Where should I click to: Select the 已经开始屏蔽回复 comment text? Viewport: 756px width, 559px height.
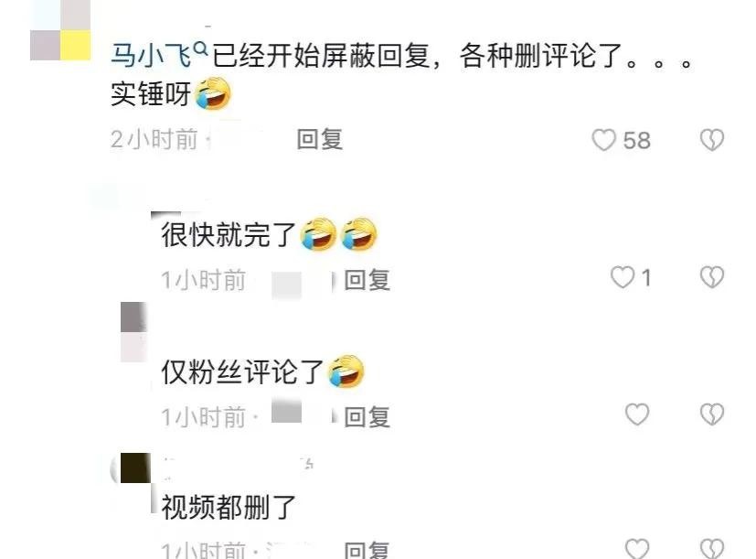pos(402,75)
